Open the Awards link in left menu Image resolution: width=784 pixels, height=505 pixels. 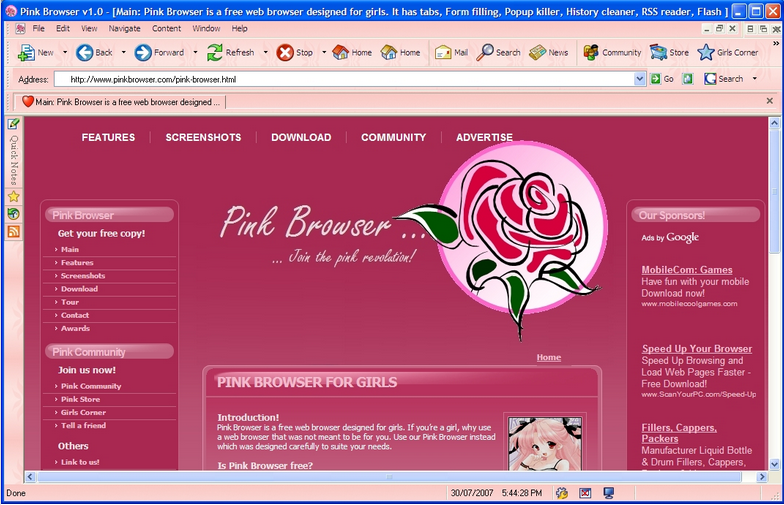click(x=76, y=328)
